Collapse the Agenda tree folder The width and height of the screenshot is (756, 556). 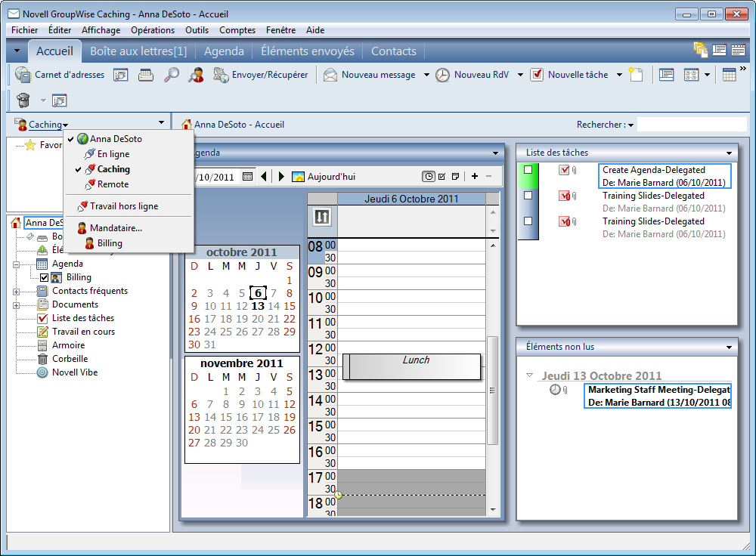[x=16, y=264]
